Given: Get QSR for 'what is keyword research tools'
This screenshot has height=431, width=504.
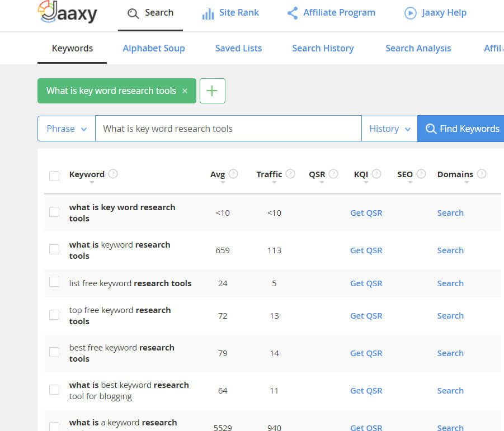Looking at the screenshot, I should tap(366, 250).
